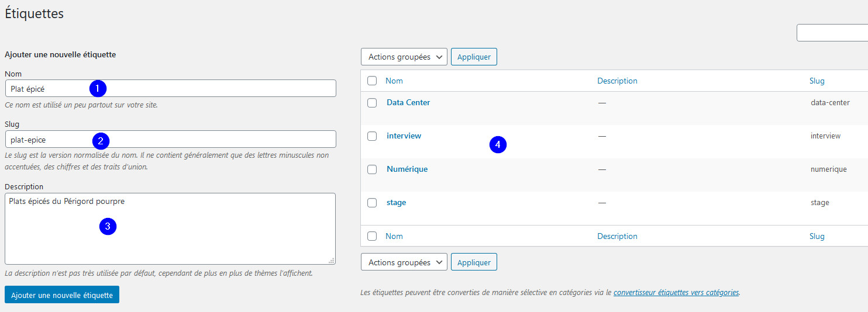This screenshot has width=868, height=312.
Task: Open the Data Center tag link
Action: pos(408,102)
